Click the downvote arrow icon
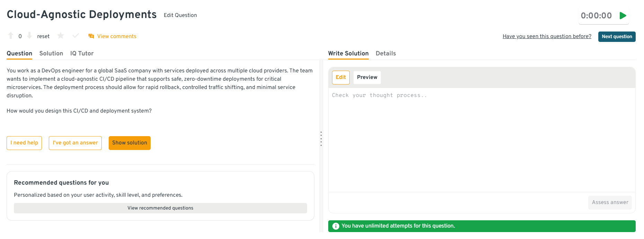Screen dimensions: 644x239 (x=29, y=36)
